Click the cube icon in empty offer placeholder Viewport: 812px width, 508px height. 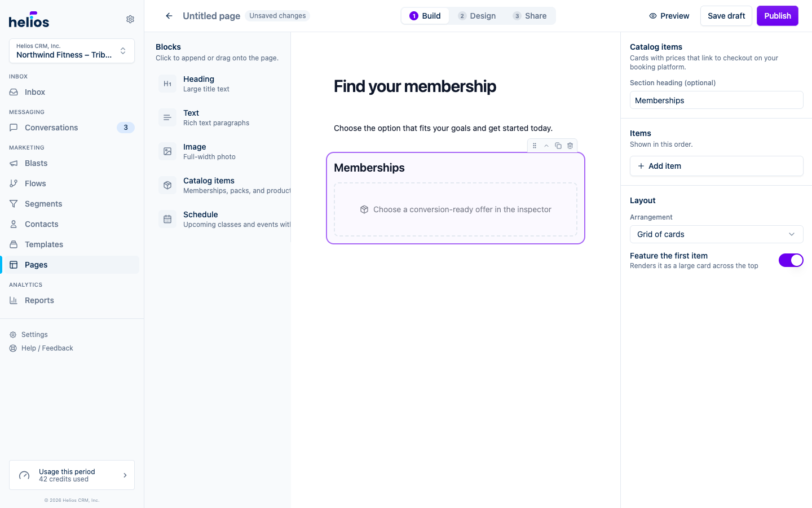click(364, 209)
